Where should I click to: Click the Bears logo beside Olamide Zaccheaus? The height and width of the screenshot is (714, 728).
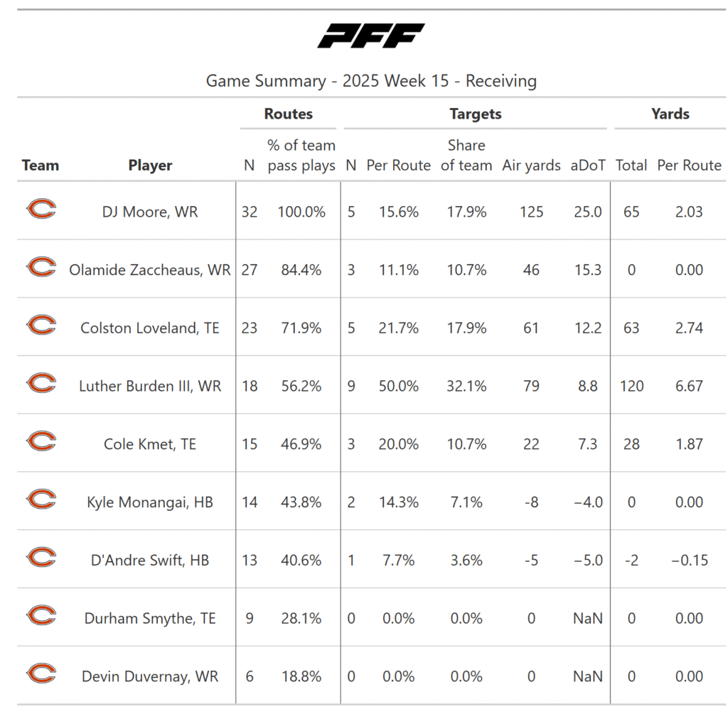41,267
